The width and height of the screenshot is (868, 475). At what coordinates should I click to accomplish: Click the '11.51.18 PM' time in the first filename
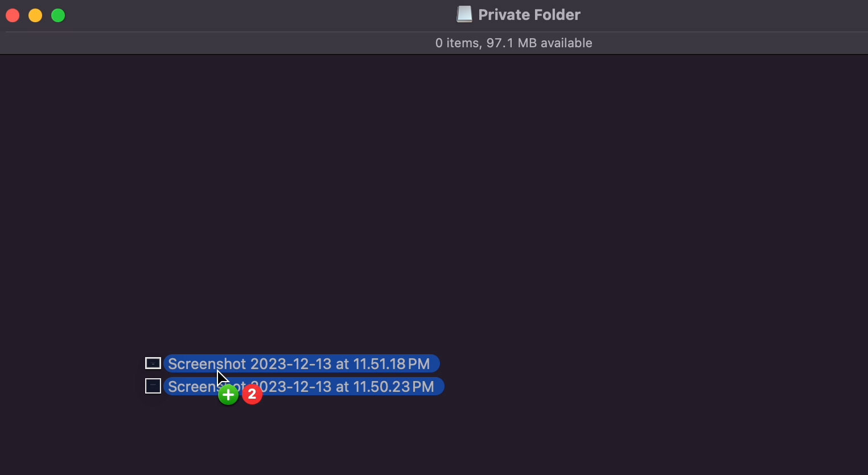point(392,363)
